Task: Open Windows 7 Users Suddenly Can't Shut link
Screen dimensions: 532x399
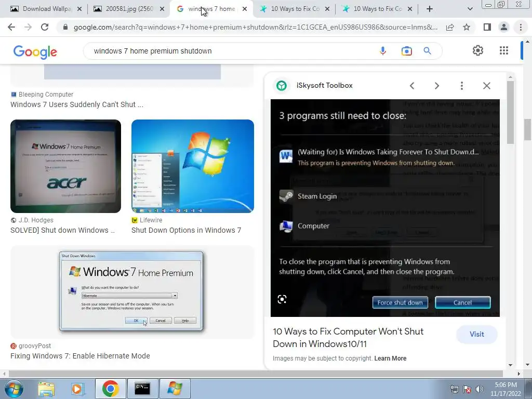Action: pyautogui.click(x=77, y=104)
